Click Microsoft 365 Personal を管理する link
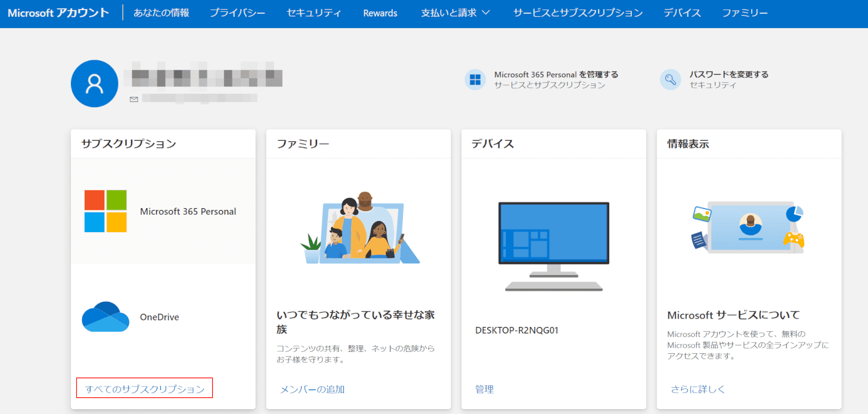868x414 pixels. coord(556,75)
